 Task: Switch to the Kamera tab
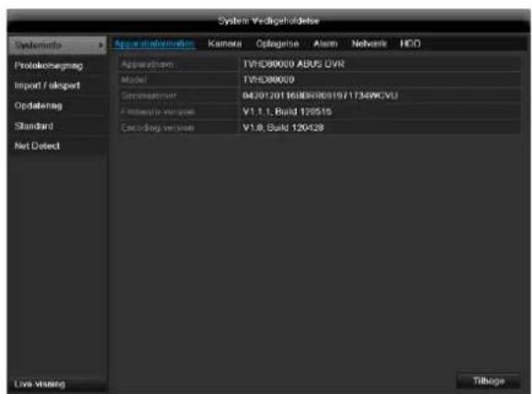click(224, 44)
